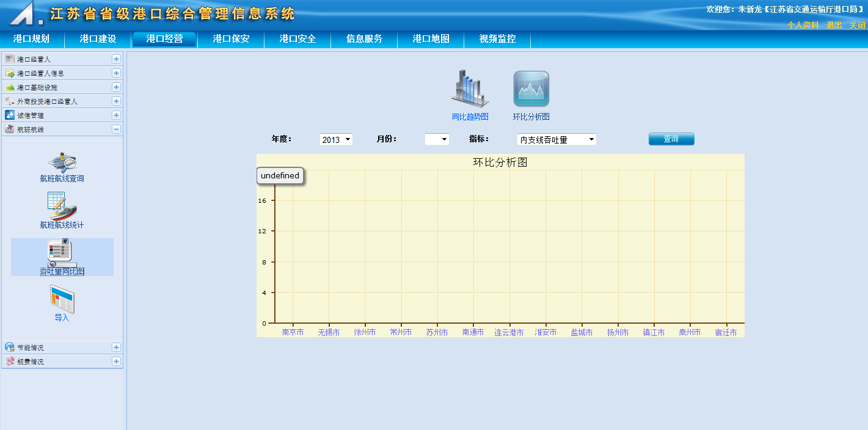Click the 查询 search button

point(671,139)
